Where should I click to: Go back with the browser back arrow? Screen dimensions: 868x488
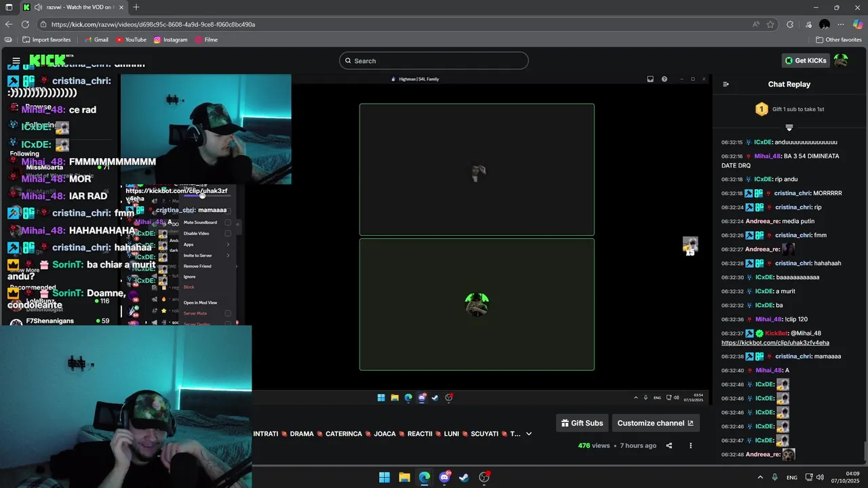pos(9,24)
